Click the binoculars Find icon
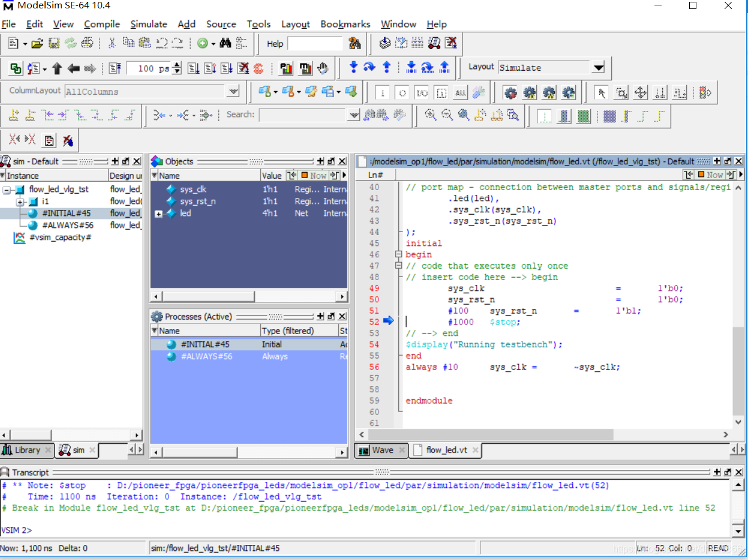Image resolution: width=748 pixels, height=560 pixels. [226, 43]
